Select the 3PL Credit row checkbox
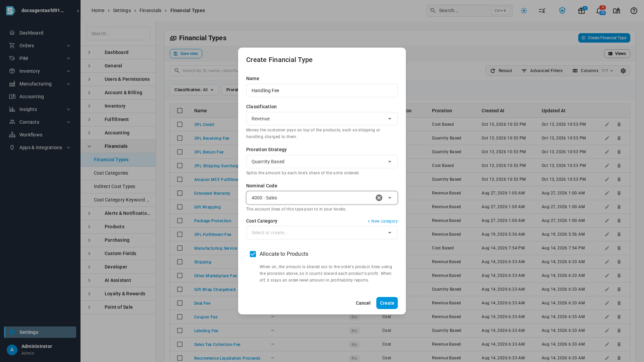644x362 pixels. click(x=180, y=124)
